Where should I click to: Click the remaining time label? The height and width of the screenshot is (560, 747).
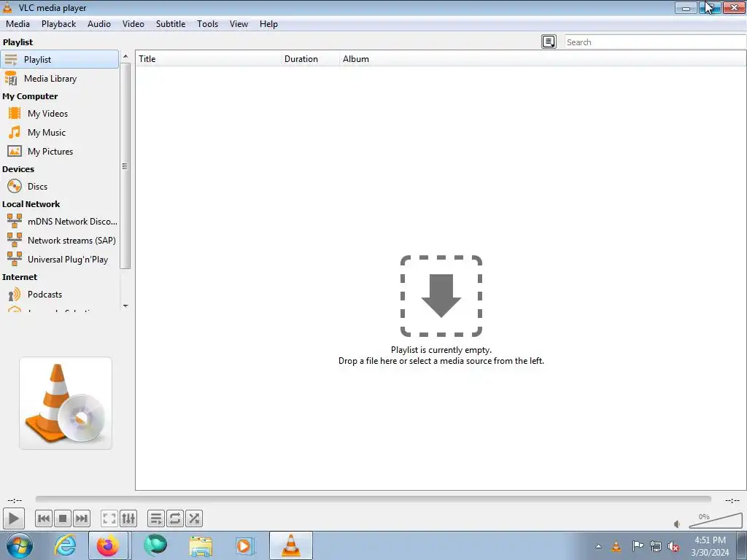(x=732, y=500)
